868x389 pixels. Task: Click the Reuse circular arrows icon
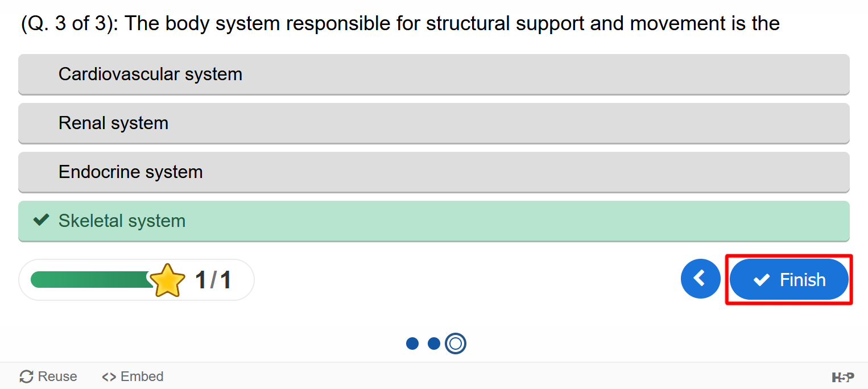tap(26, 376)
